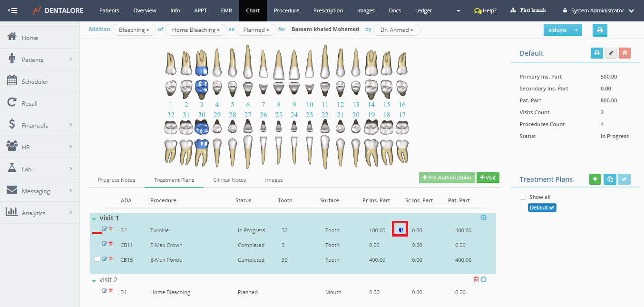Delete visit 2 using trash icon
The height and width of the screenshot is (307, 644).
[476, 279]
